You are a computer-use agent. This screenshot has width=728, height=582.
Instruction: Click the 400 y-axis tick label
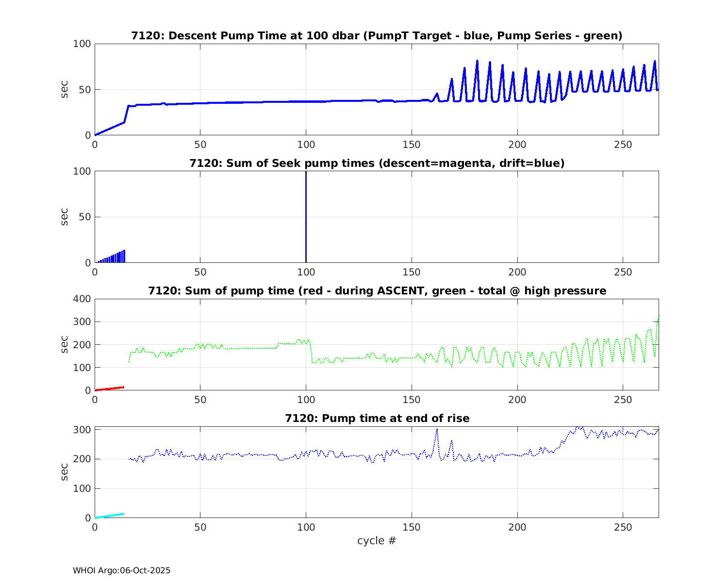click(82, 299)
